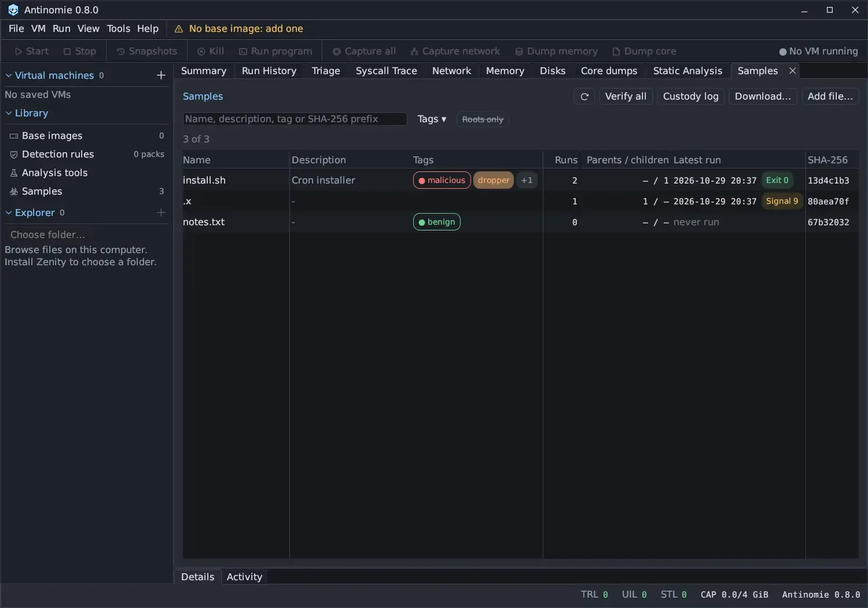Image resolution: width=868 pixels, height=608 pixels.
Task: Add a new virtual machine with plus icon
Action: 161,75
